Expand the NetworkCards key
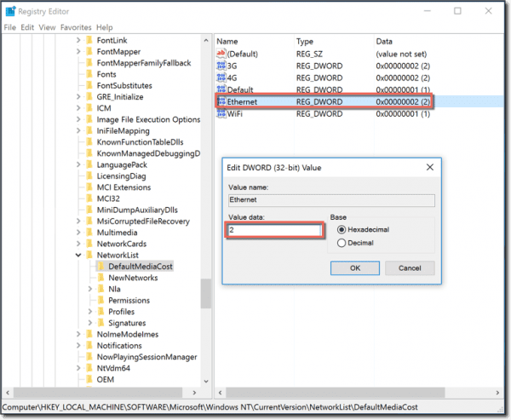The width and height of the screenshot is (511, 420). click(78, 244)
